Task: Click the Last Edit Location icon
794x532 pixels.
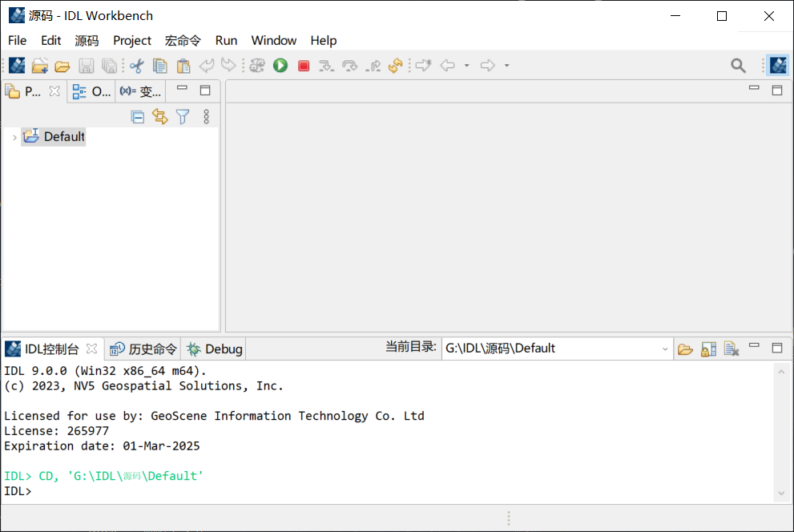Action: coord(423,65)
